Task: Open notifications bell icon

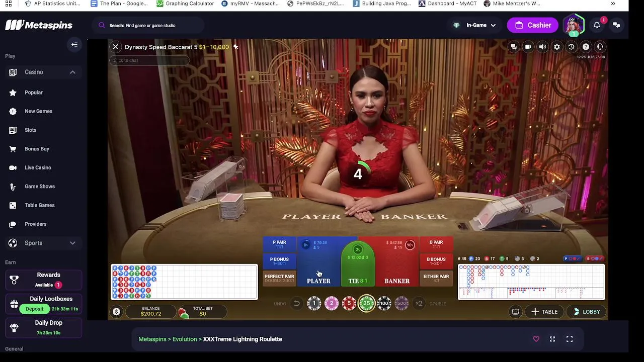Action: (597, 25)
